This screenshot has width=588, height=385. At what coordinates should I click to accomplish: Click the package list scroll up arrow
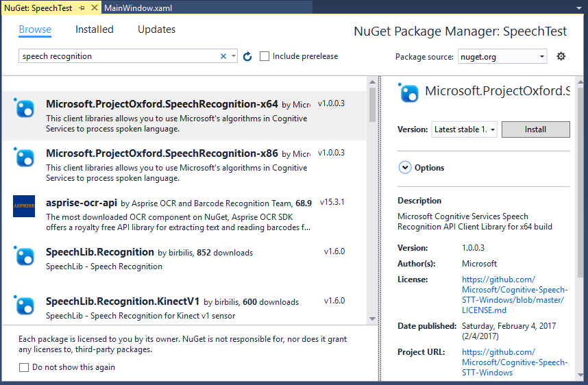[372, 82]
